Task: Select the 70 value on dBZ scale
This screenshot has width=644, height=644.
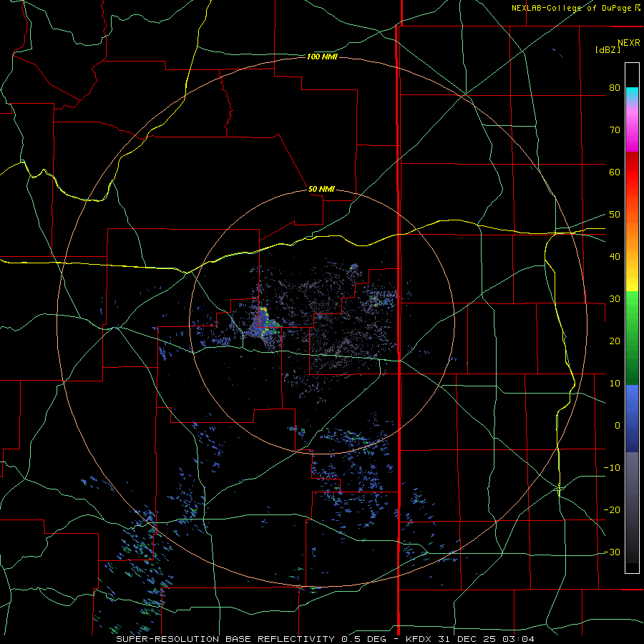Action: pos(615,130)
